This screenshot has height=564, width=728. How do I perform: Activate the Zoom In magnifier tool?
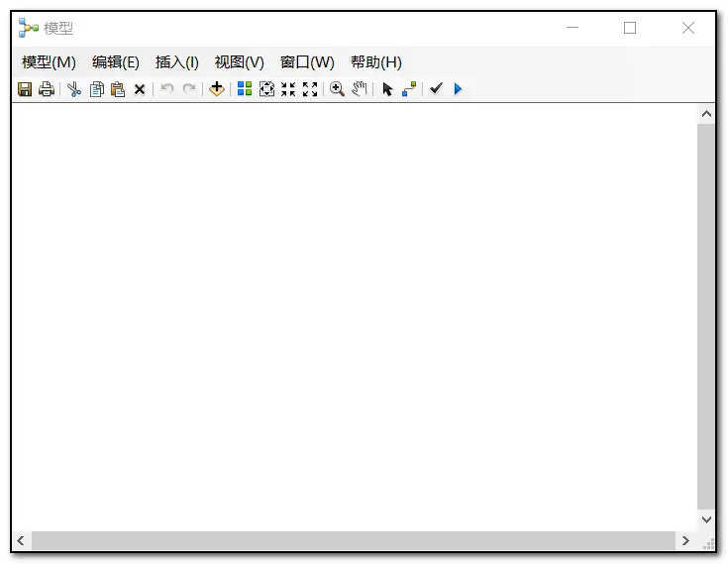click(x=337, y=89)
